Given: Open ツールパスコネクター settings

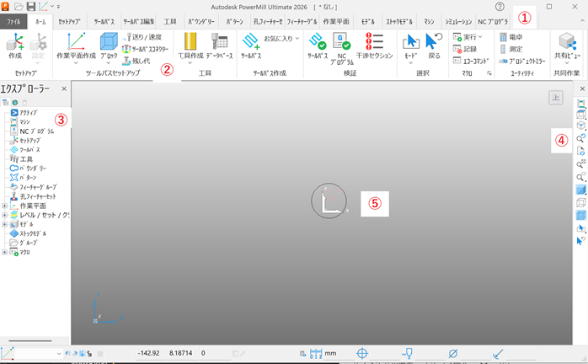Looking at the screenshot, I should click(x=146, y=49).
